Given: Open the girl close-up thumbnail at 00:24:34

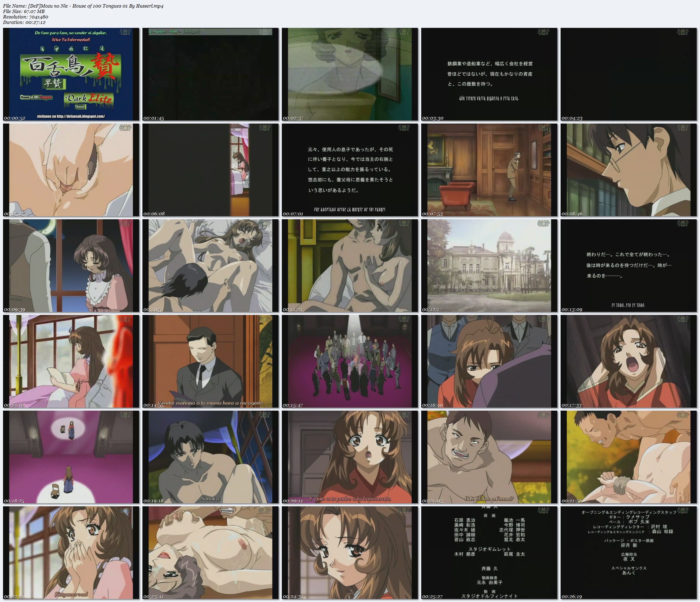Looking at the screenshot, I should pos(350,553).
